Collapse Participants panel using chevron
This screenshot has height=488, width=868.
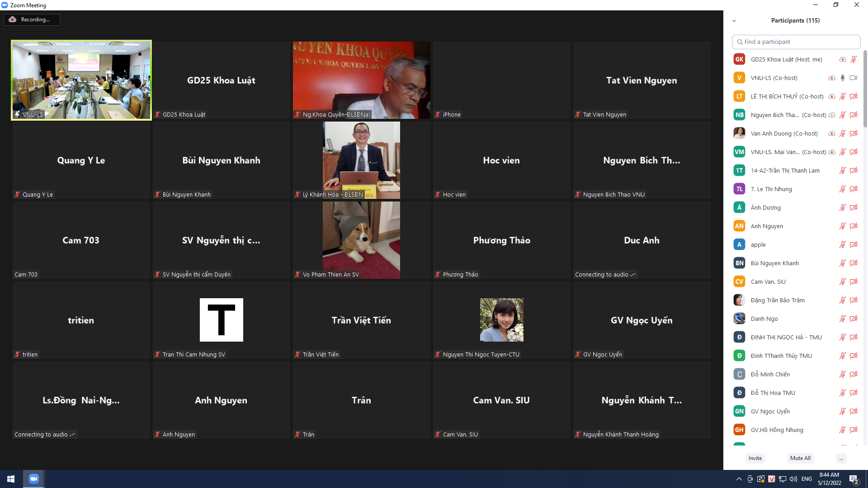pyautogui.click(x=734, y=21)
